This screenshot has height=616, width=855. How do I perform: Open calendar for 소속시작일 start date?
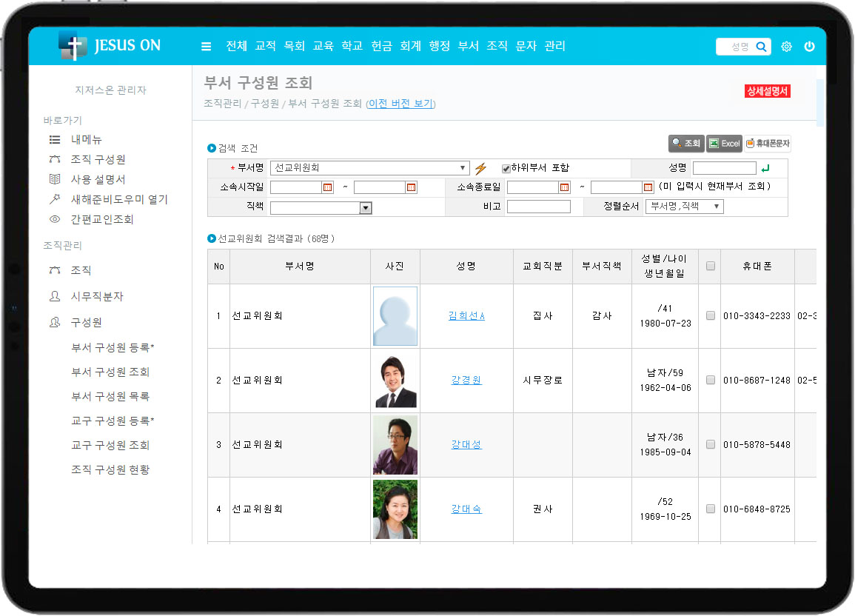click(327, 187)
